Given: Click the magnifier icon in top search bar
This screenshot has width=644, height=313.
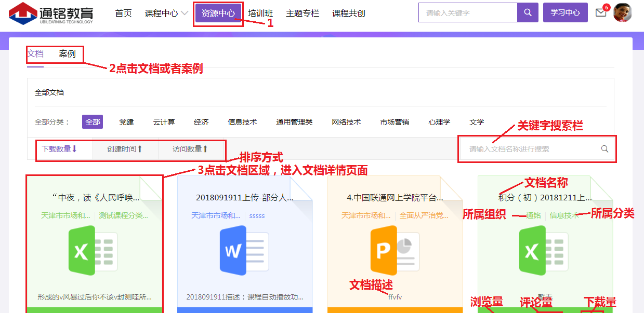Looking at the screenshot, I should [x=528, y=12].
